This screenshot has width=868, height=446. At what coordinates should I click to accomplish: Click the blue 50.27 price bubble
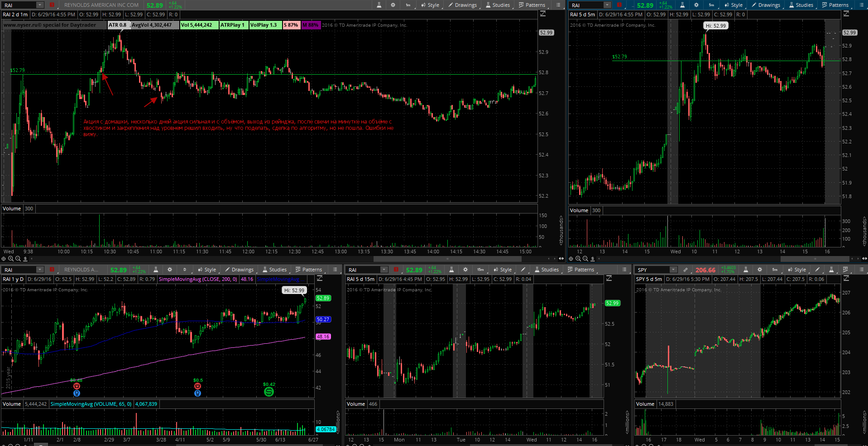click(x=323, y=319)
